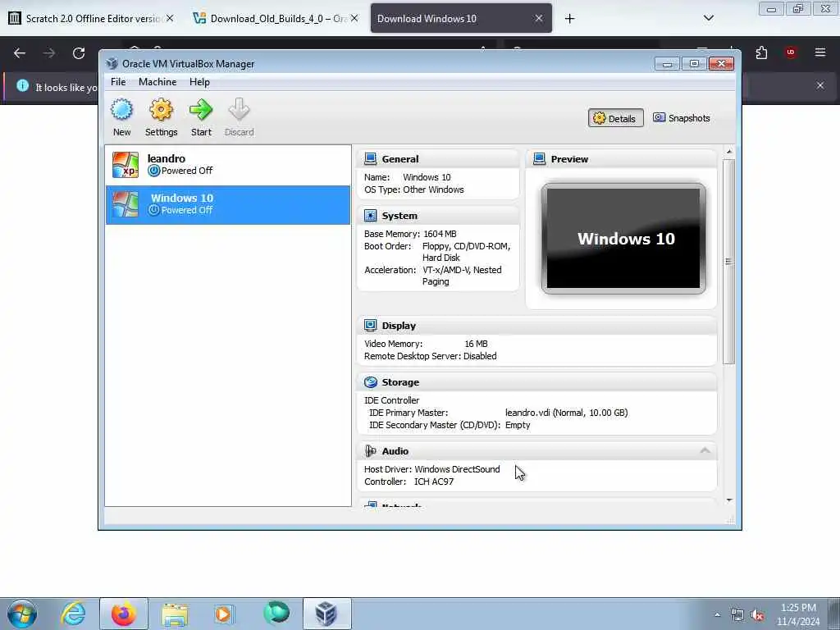Close the Download Windows 10 tab
The width and height of the screenshot is (840, 630).
click(x=539, y=18)
